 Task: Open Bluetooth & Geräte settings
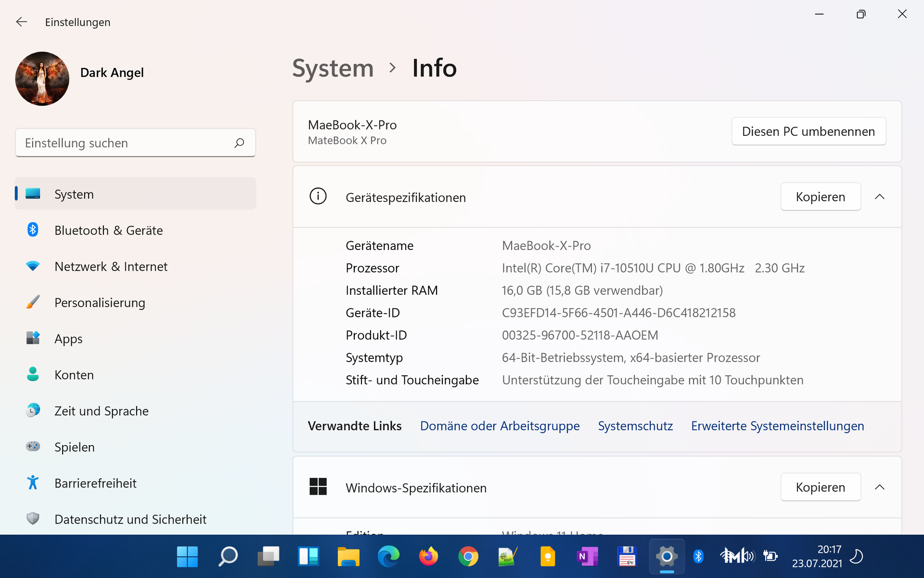(135, 230)
